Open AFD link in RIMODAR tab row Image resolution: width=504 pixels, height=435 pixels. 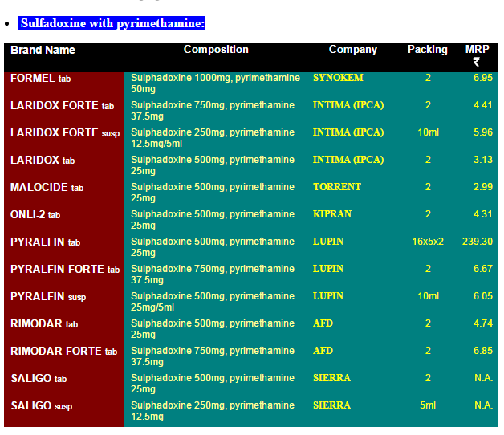point(323,323)
